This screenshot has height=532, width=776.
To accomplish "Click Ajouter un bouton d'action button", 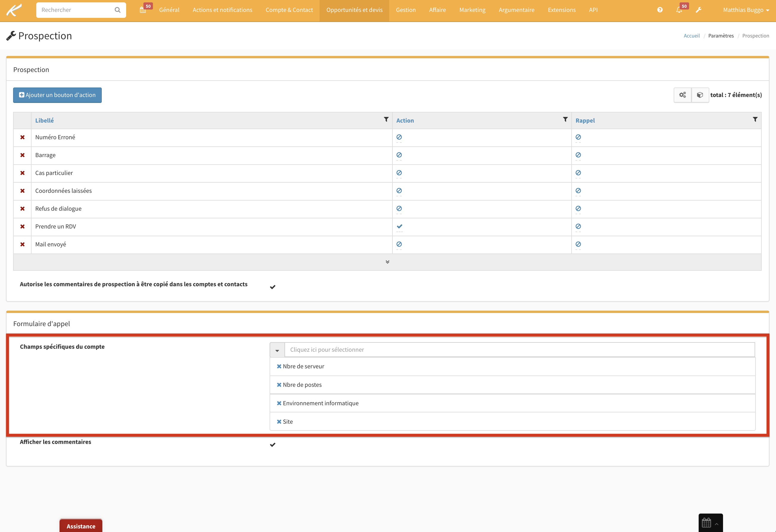I will tap(57, 95).
